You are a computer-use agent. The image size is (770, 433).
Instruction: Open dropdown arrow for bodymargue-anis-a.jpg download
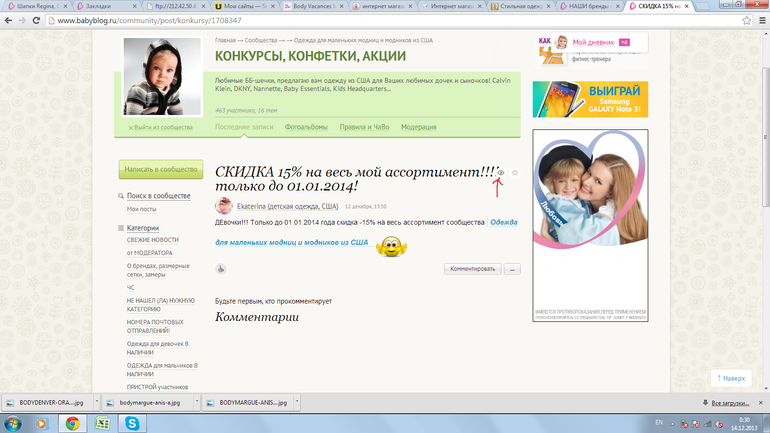[195, 403]
